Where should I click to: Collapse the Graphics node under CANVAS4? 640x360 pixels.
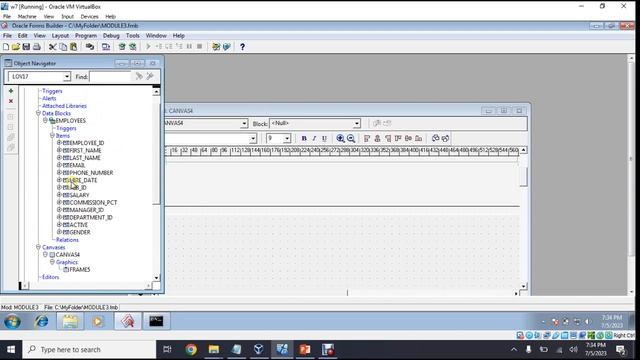coord(52,262)
